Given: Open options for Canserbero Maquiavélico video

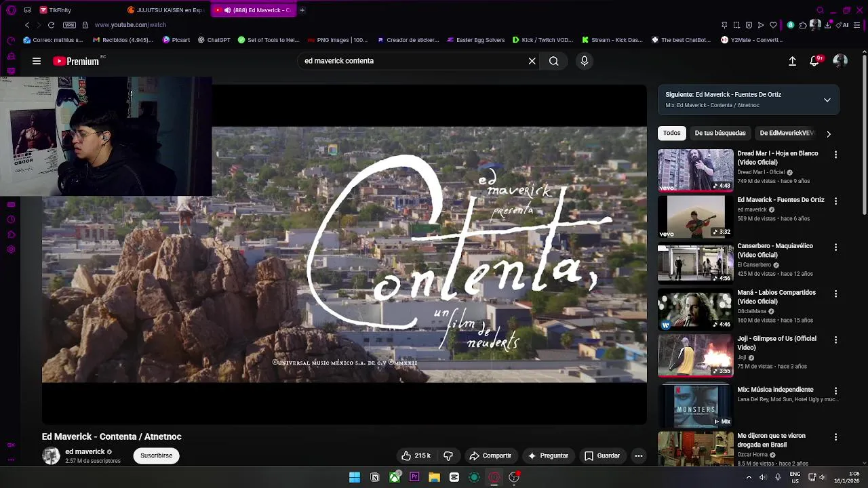Looking at the screenshot, I should coord(835,247).
